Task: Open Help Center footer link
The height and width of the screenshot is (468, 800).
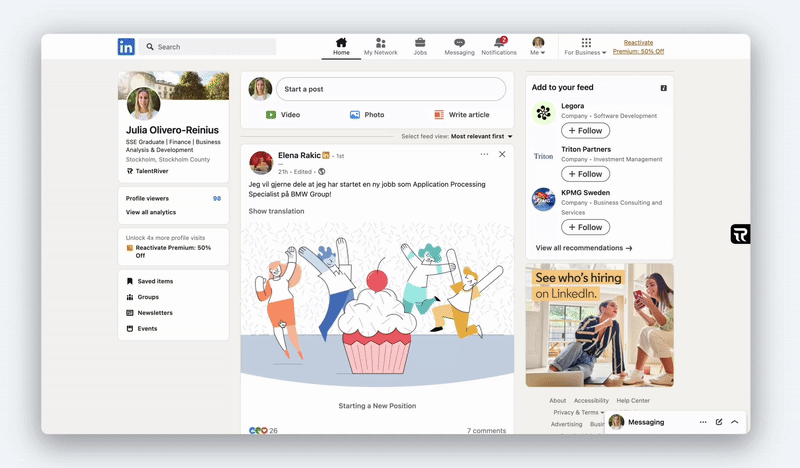Action: (x=633, y=401)
